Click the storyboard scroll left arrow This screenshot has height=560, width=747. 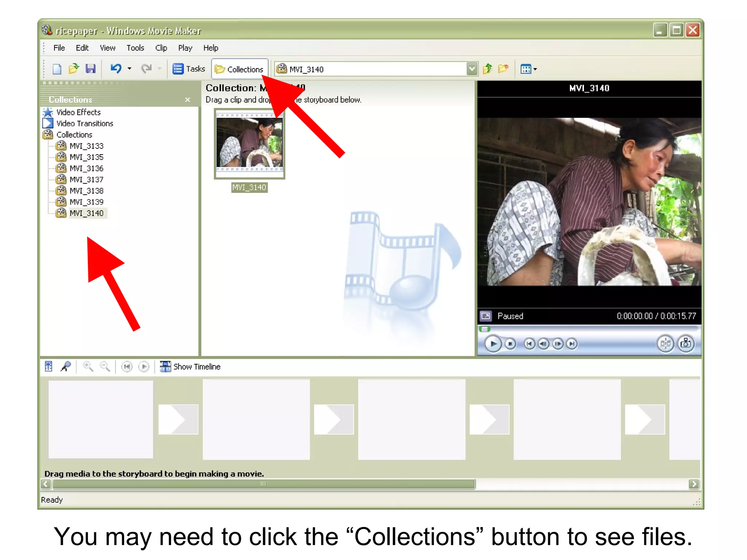click(46, 484)
